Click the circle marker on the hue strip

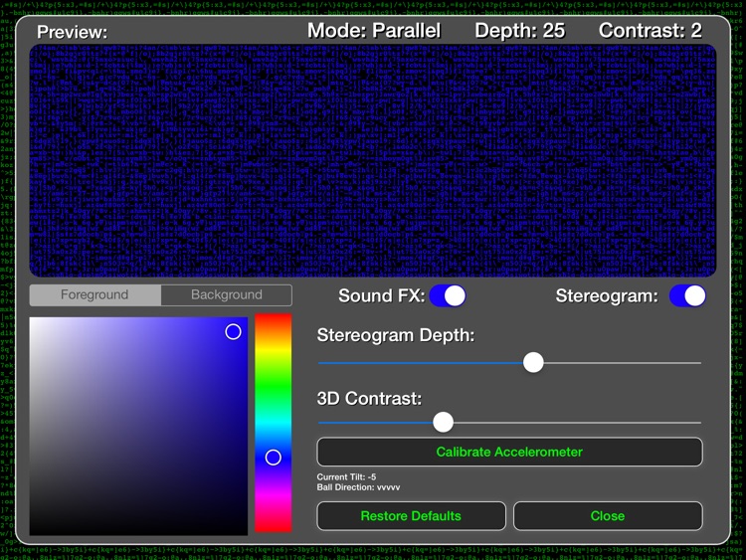click(x=274, y=457)
